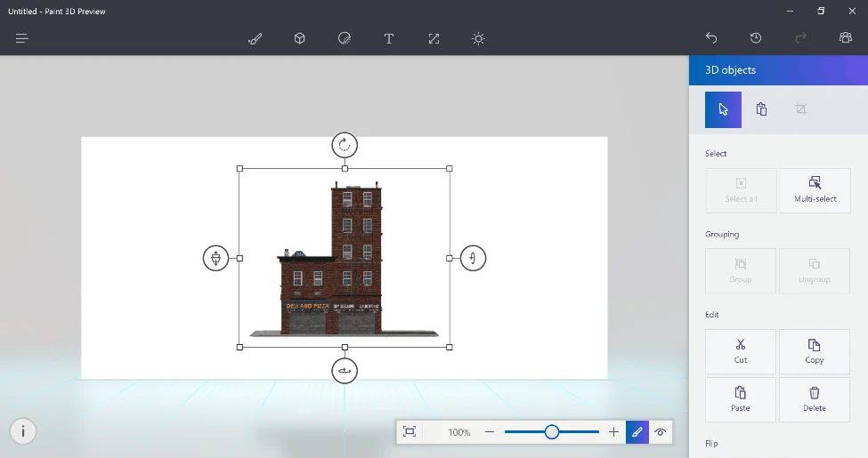Open the info button
This screenshot has height=458, width=868.
tap(22, 431)
